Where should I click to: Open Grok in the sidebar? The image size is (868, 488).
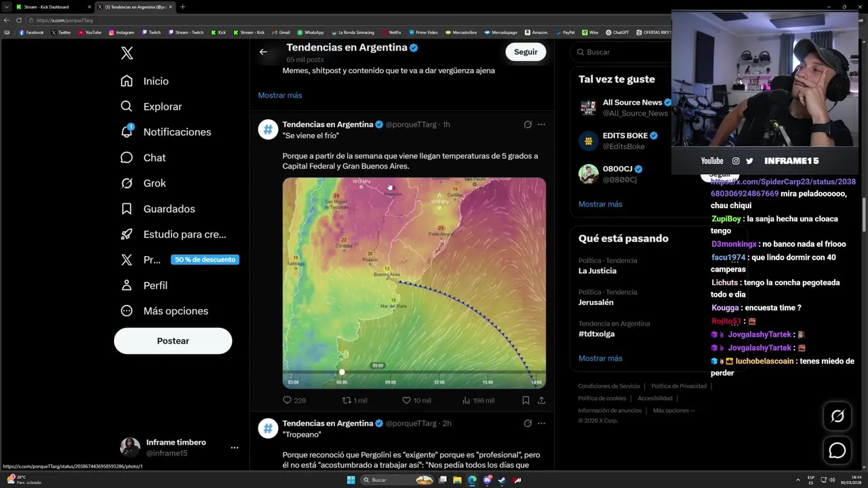pyautogui.click(x=142, y=183)
